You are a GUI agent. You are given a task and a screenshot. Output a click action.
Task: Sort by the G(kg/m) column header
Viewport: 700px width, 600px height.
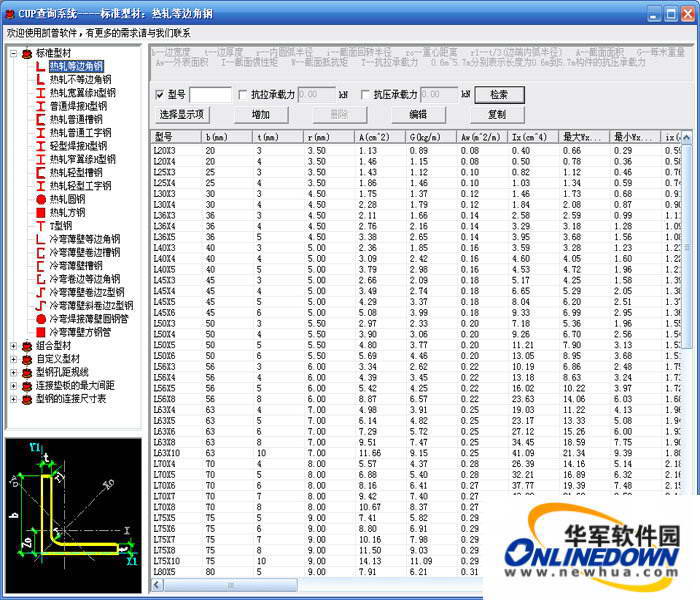[x=430, y=137]
